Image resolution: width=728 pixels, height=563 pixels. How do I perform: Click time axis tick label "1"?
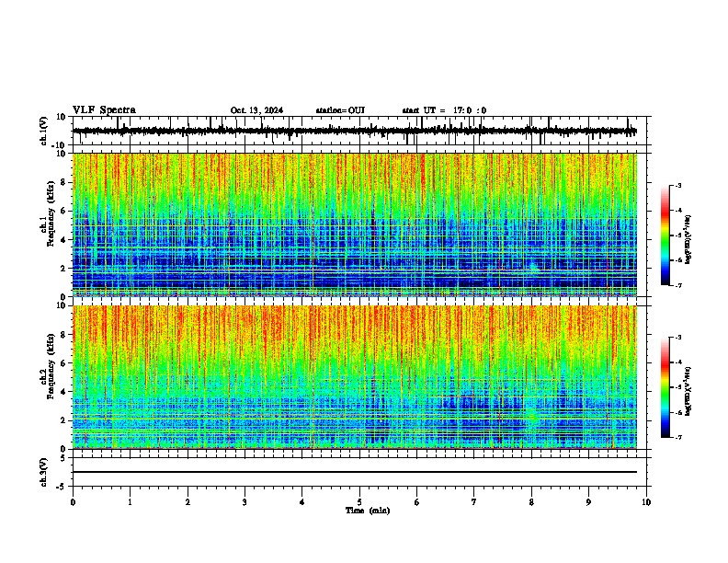click(x=130, y=502)
